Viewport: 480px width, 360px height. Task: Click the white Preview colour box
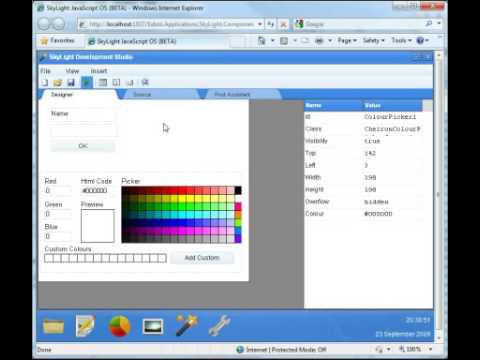click(x=98, y=226)
